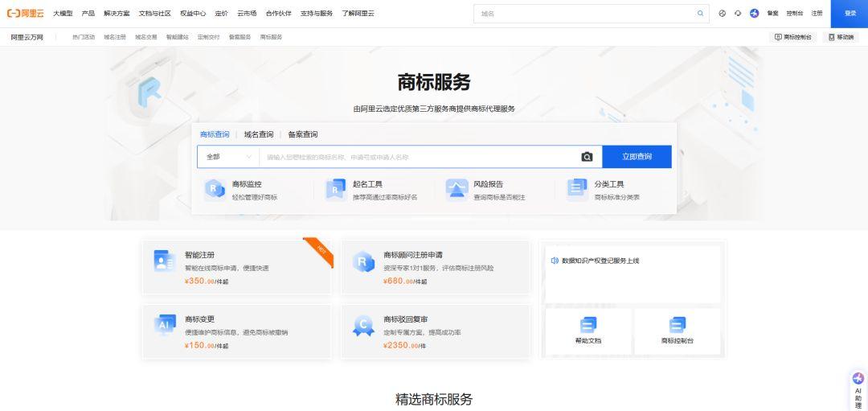Open the 大模型 menu
Screen dimensions: 868x411
[63, 14]
